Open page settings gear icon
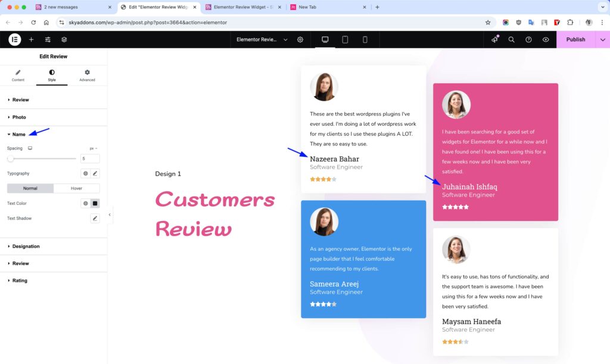The image size is (610, 364). (x=300, y=39)
